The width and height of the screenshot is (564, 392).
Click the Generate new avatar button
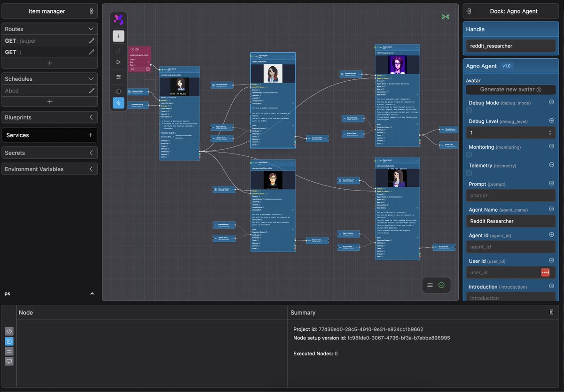tap(510, 89)
